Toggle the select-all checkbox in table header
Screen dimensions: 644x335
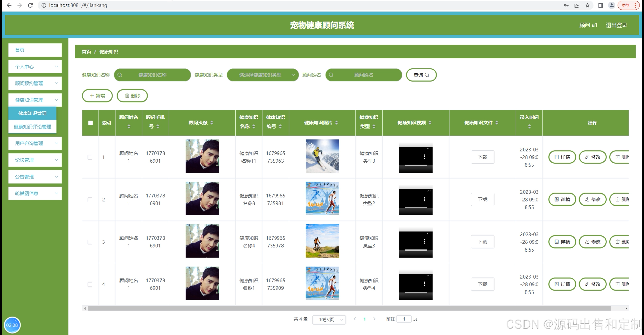[90, 123]
